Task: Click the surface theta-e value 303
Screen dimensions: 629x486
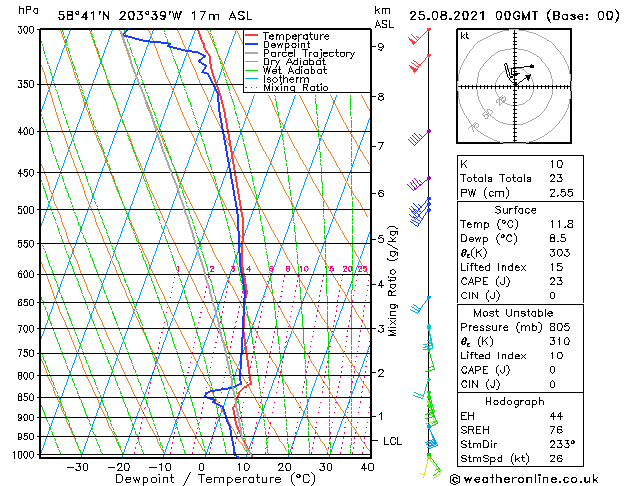Action: tap(560, 253)
